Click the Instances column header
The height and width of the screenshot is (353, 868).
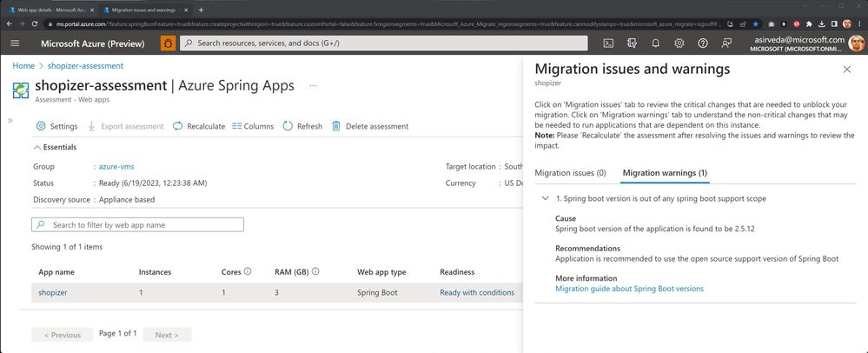coord(155,272)
